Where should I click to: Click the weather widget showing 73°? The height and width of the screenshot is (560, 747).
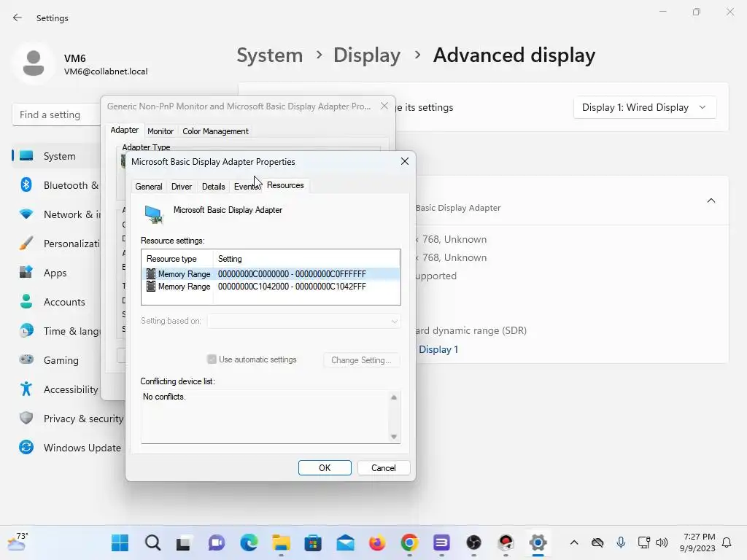(18, 542)
